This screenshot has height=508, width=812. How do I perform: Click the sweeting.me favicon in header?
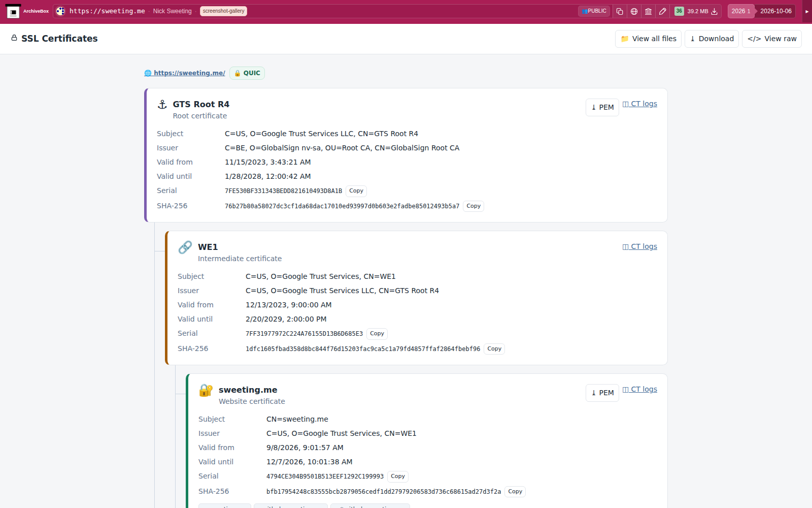tap(60, 11)
